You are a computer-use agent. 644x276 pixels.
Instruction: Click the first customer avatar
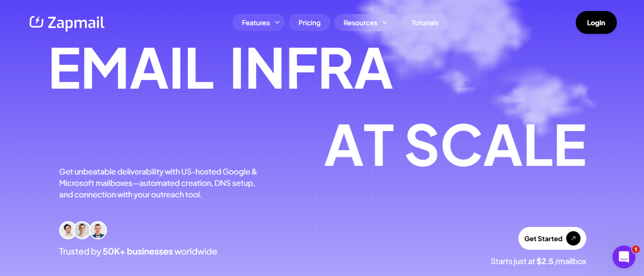coord(68,230)
